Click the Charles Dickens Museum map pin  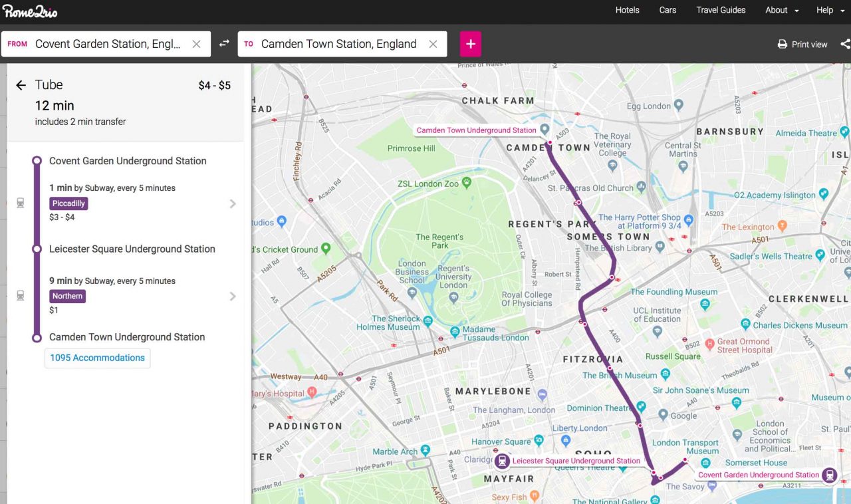(x=747, y=325)
